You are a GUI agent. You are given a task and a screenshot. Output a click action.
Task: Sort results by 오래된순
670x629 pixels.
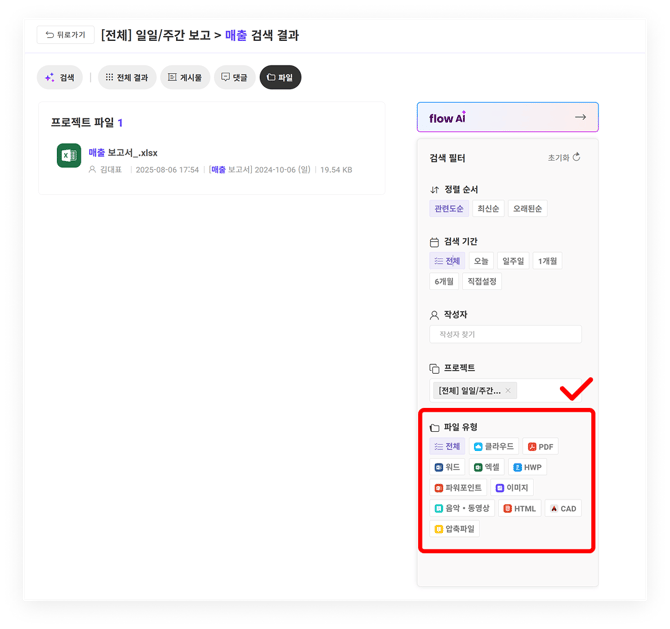pyautogui.click(x=527, y=209)
